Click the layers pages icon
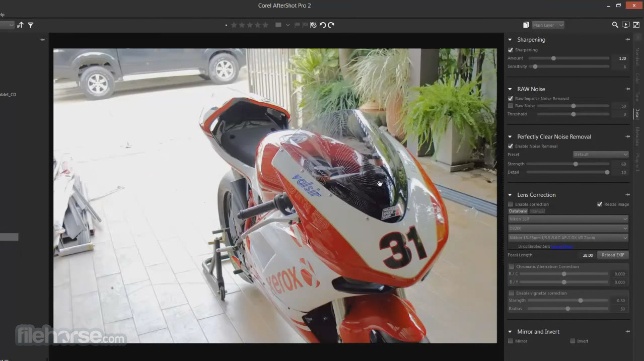 coord(526,25)
